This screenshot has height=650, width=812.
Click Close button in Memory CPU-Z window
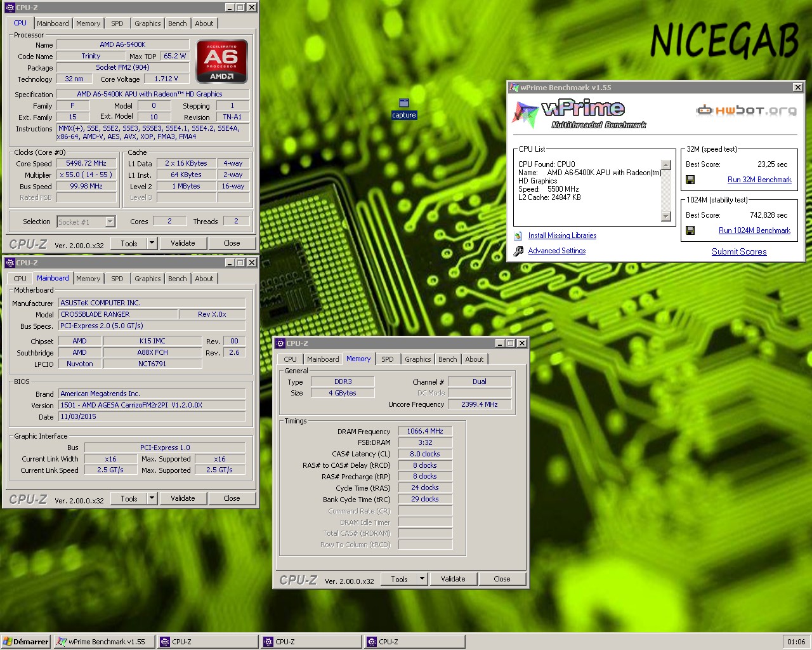pyautogui.click(x=502, y=579)
